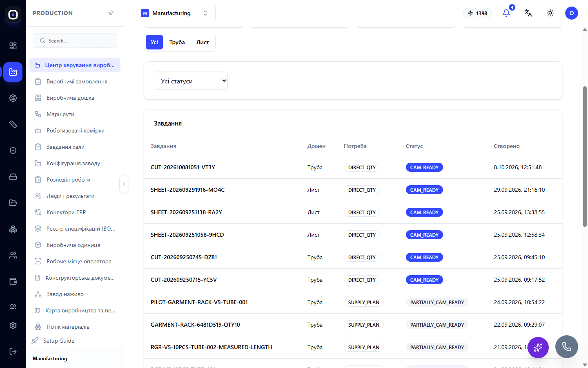This screenshot has width=588, height=368.
Task: Sort by the 'Створено' column header
Action: (507, 146)
